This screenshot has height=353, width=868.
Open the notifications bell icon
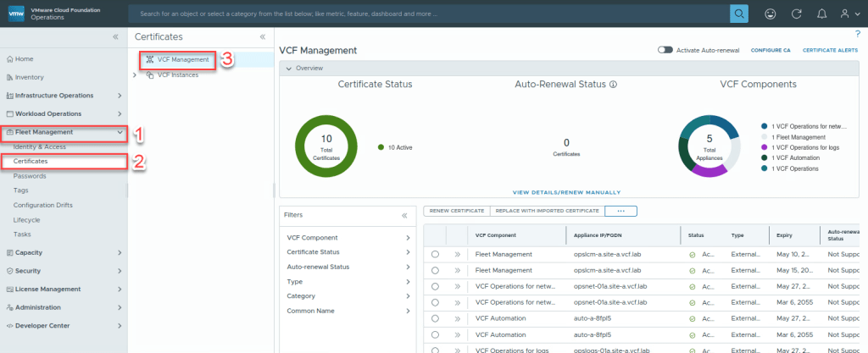(x=822, y=14)
